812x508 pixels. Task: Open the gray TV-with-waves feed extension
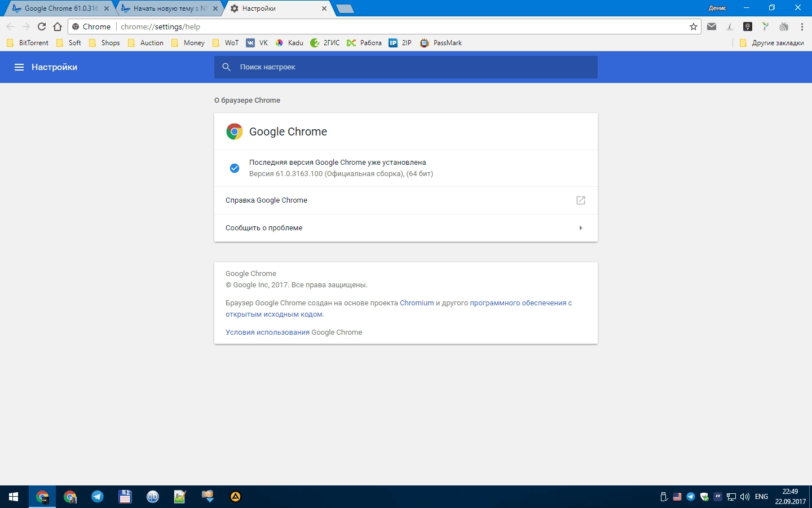[784, 27]
